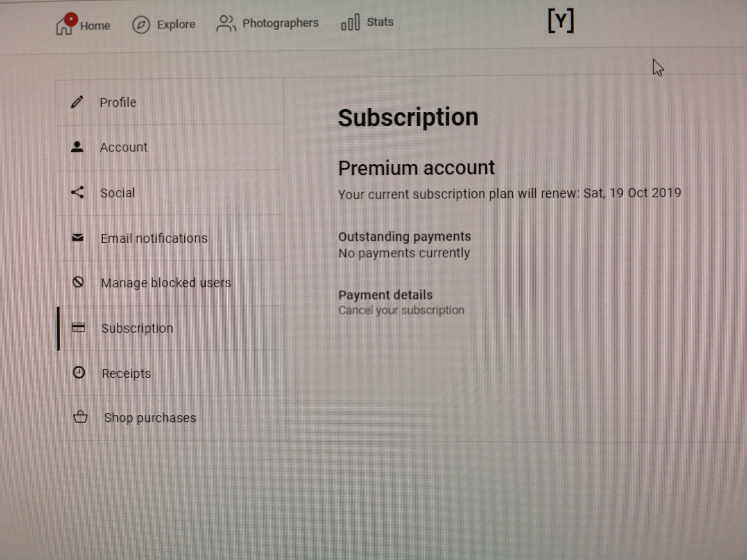Click the Payment details heading

(x=385, y=294)
